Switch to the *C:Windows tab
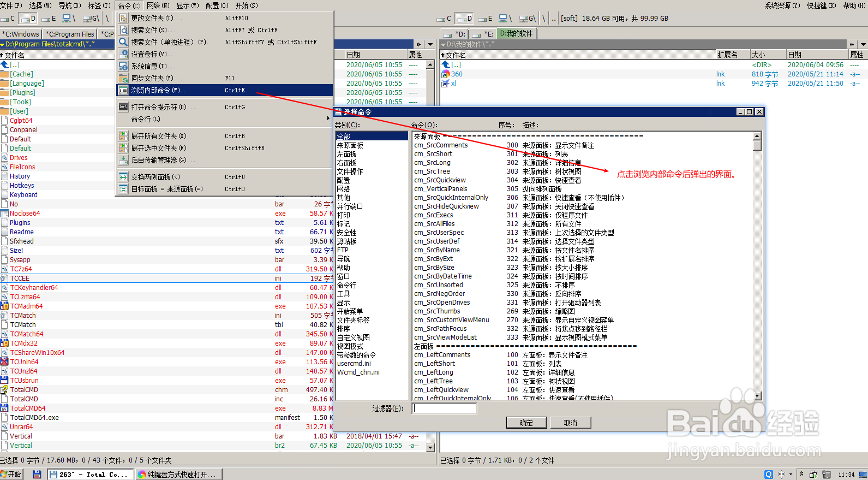Image resolution: width=868 pixels, height=480 pixels. click(21, 34)
